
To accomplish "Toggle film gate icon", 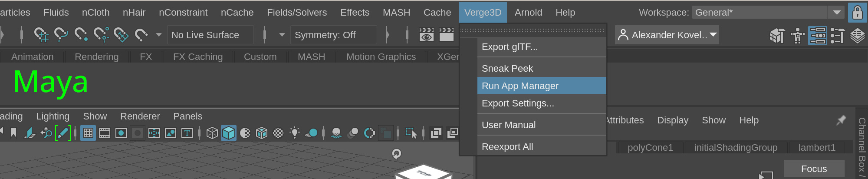I will point(105,133).
